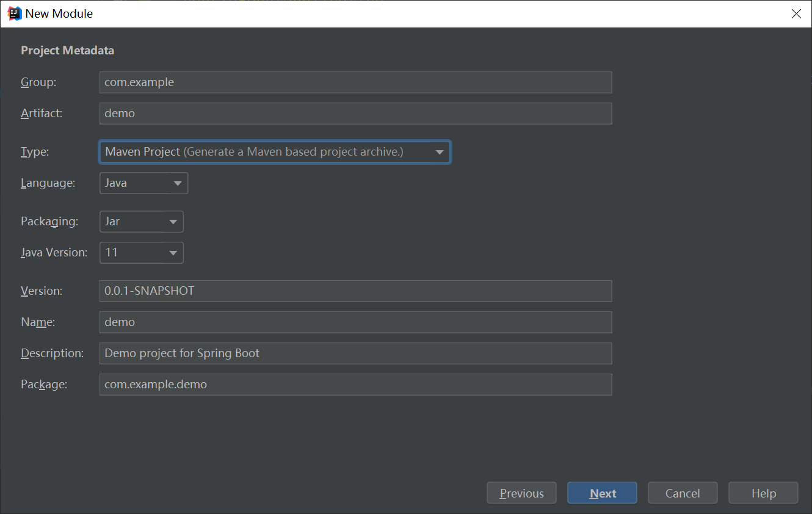
Task: Click the Cancel button
Action: tap(683, 493)
